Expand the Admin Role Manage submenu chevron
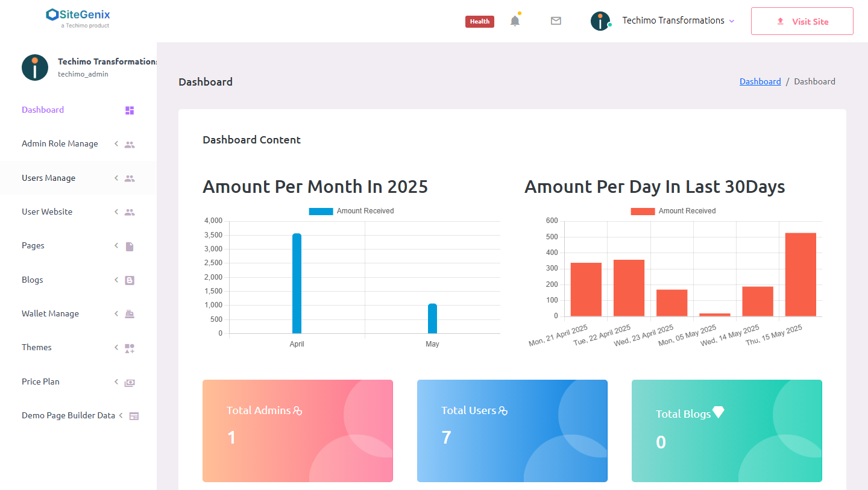The width and height of the screenshot is (868, 490). click(116, 143)
